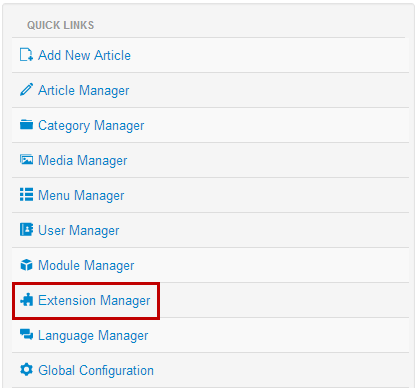This screenshot has height=388, width=418.
Task: Click the list icon for Menu Manager
Action: (x=26, y=195)
